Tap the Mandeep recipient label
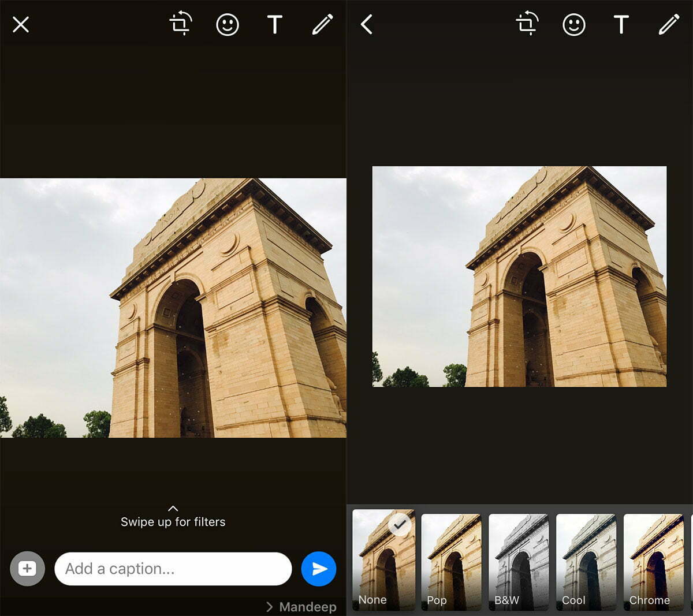Viewport: 693px width, 616px height. click(301, 607)
